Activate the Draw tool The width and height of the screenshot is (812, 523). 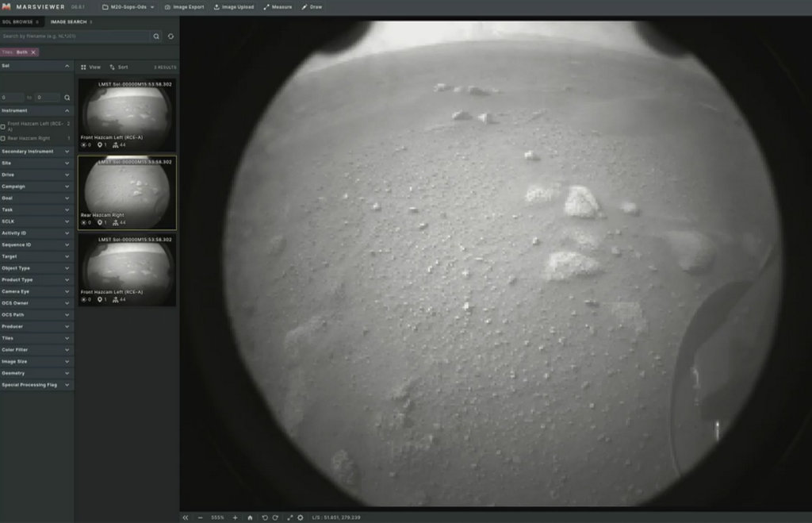click(x=311, y=6)
